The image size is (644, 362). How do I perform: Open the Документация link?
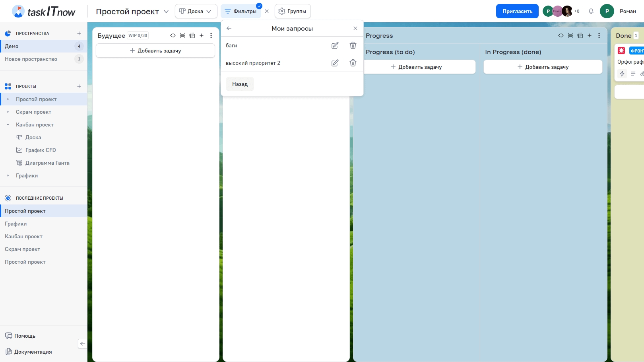(x=33, y=352)
